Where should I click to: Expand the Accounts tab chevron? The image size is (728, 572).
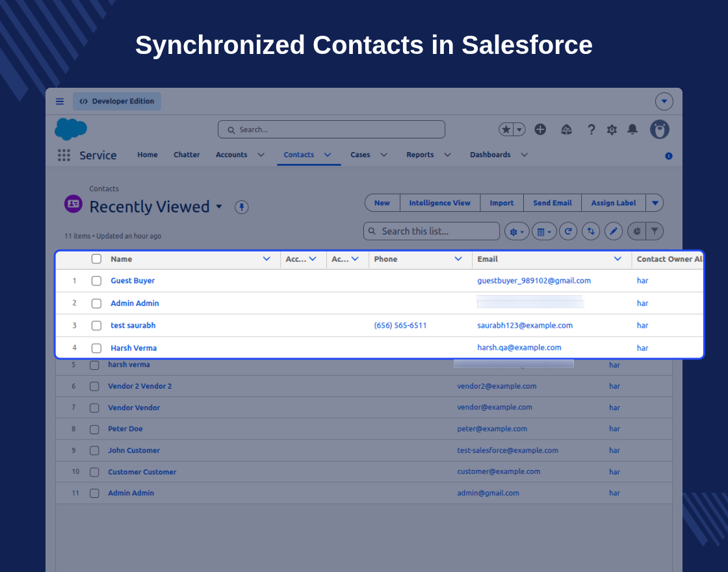pos(261,155)
